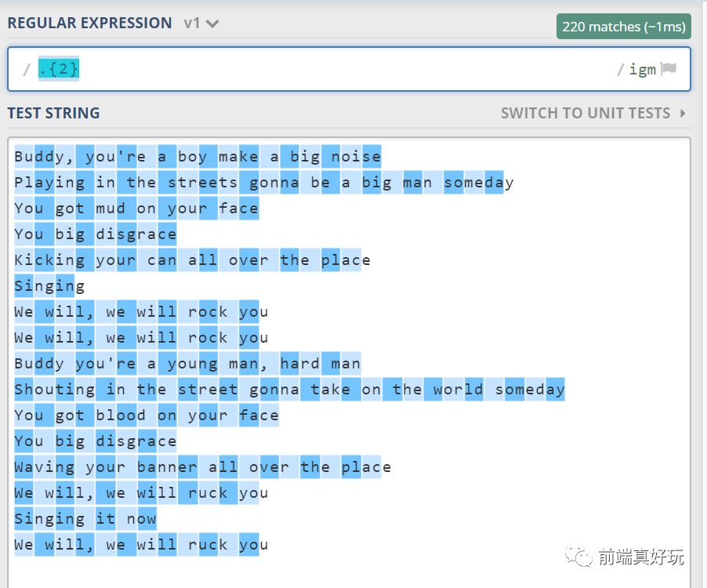Click the 220 matches badge

click(x=624, y=27)
